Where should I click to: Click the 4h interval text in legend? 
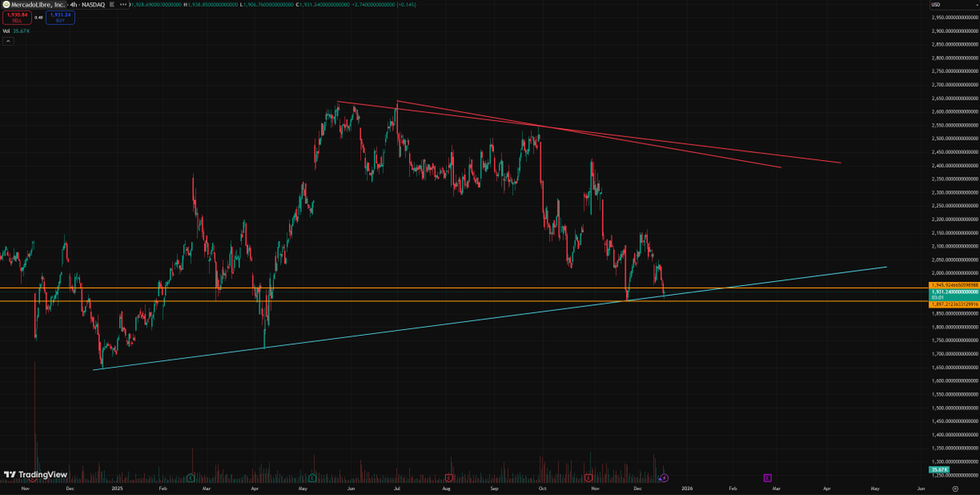click(73, 5)
